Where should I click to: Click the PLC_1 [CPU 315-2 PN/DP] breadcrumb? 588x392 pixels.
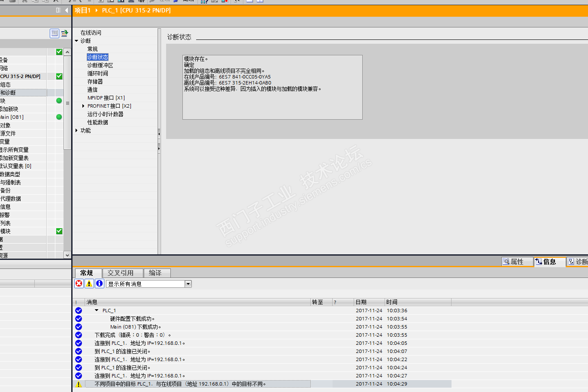pos(136,10)
